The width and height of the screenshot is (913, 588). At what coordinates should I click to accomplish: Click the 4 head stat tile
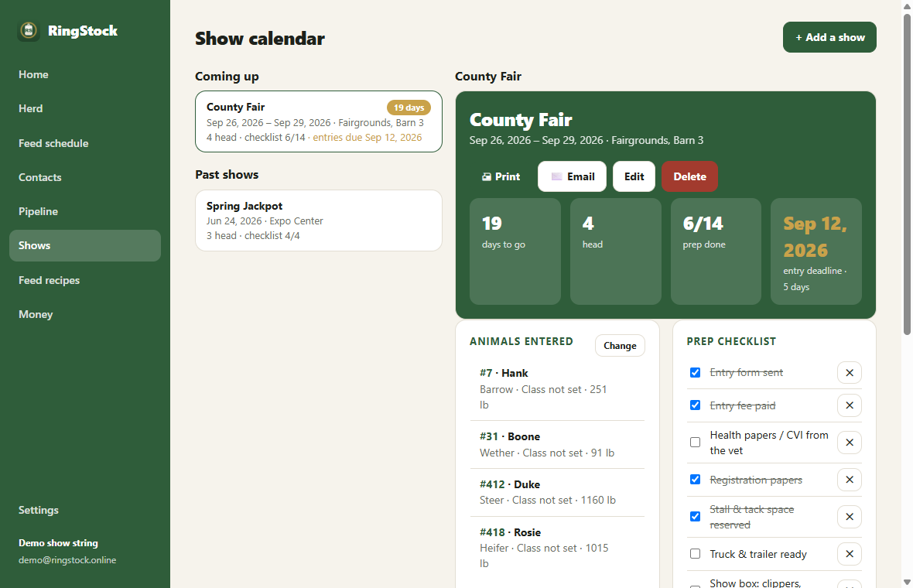pos(616,251)
